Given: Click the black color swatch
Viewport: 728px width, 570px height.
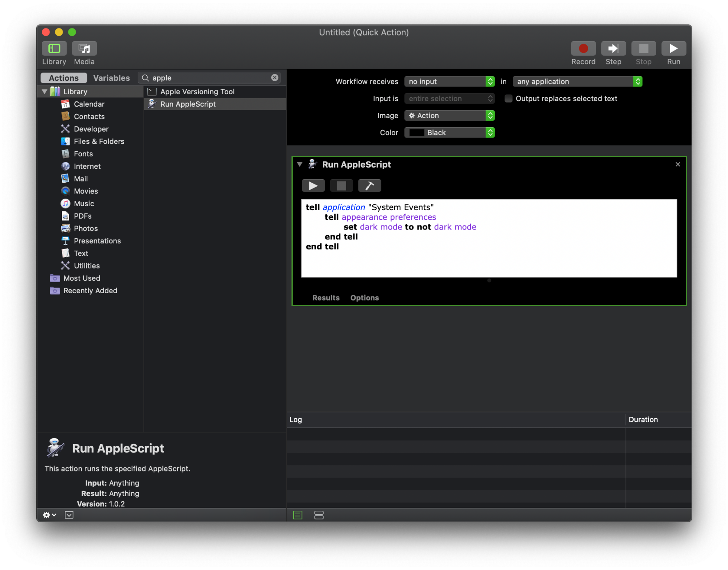Looking at the screenshot, I should (x=416, y=133).
